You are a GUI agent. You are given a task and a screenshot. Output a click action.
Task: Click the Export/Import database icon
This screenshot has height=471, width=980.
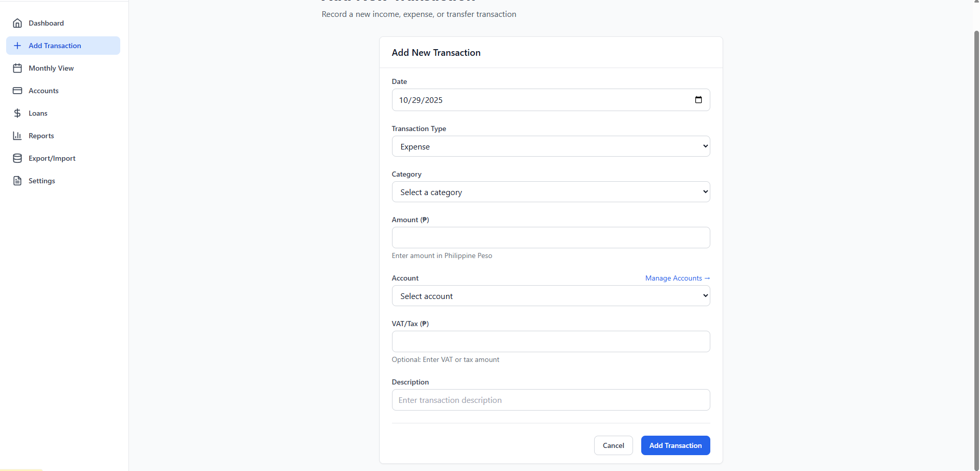(17, 158)
